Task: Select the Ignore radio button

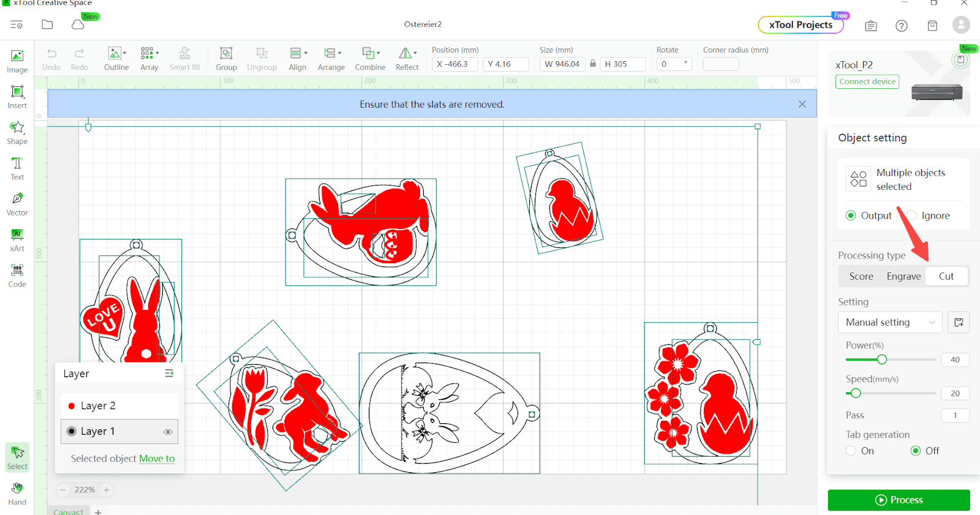Action: (x=911, y=216)
